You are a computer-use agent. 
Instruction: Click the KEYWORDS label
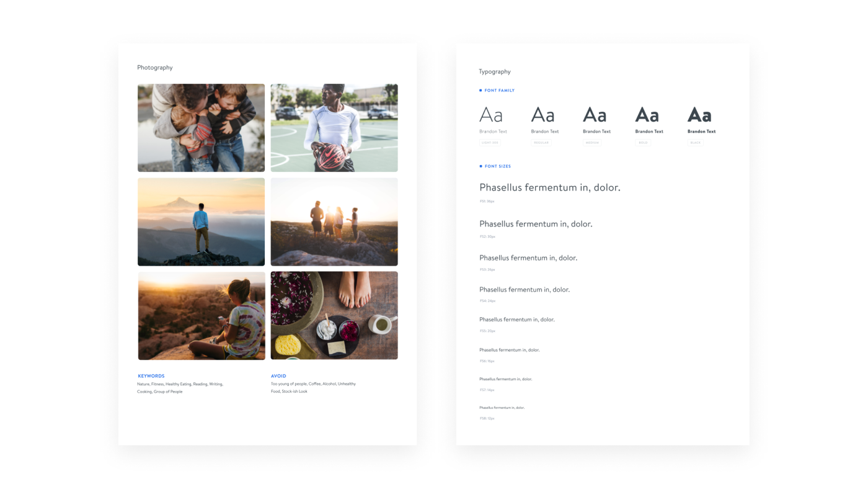[x=151, y=376]
